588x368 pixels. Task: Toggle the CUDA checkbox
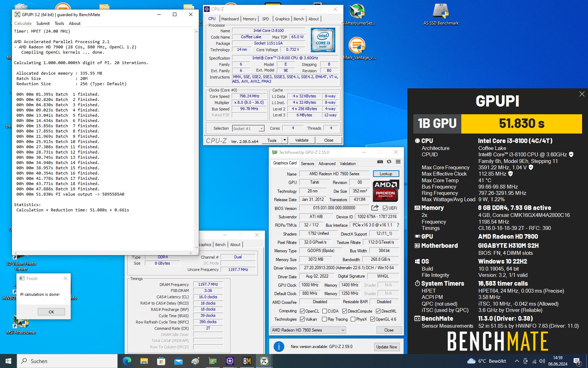point(324,311)
